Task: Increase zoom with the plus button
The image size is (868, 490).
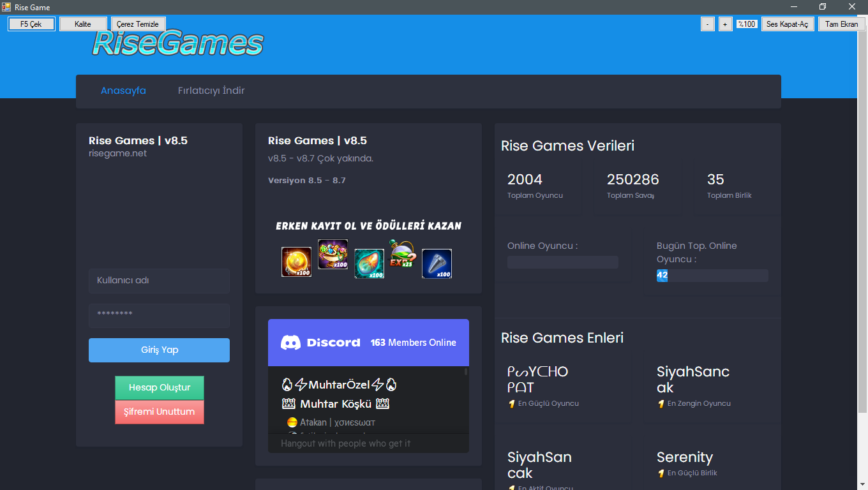Action: click(725, 24)
